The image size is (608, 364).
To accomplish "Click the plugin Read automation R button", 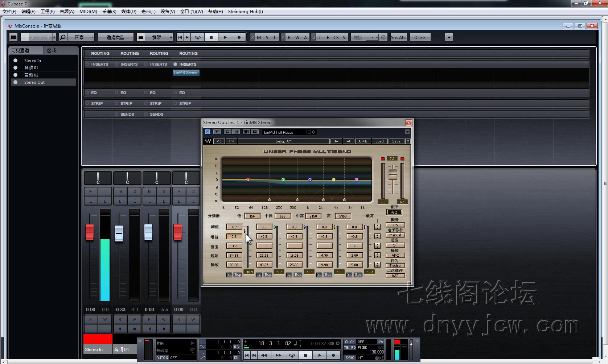I will (x=227, y=132).
